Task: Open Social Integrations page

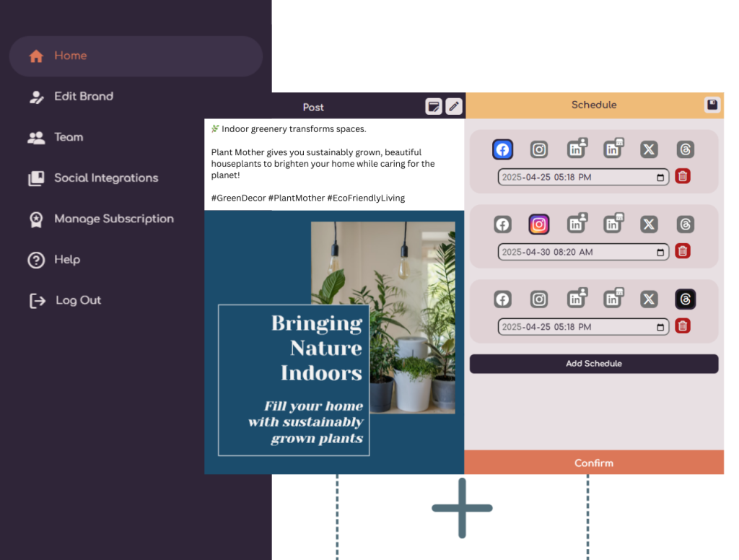Action: 106,178
